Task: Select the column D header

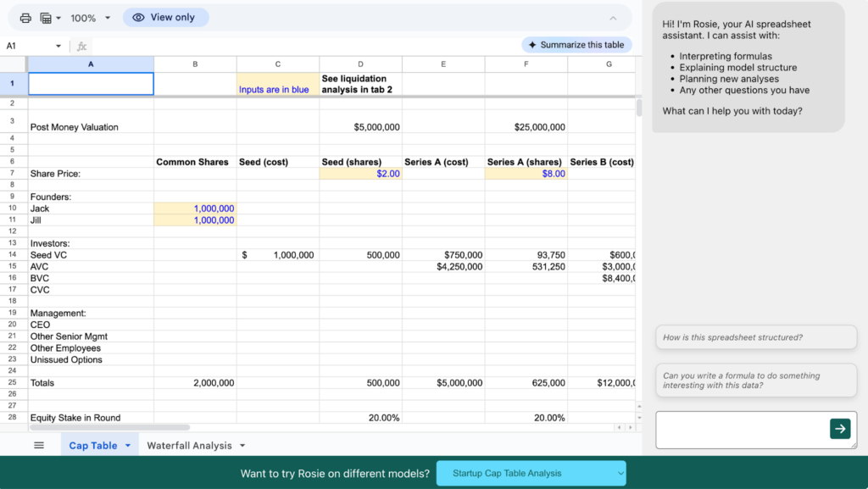Action: 360,64
